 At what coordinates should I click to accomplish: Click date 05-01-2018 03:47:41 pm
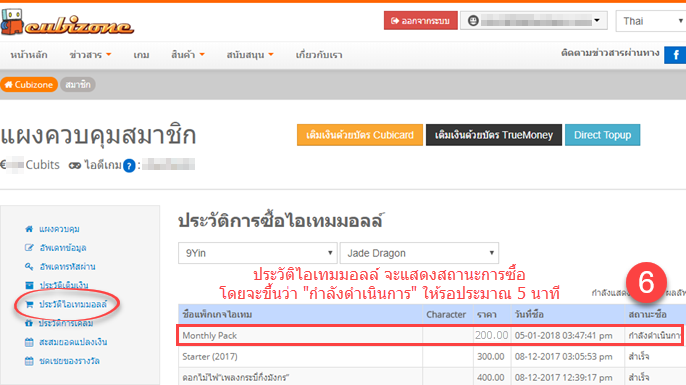564,336
